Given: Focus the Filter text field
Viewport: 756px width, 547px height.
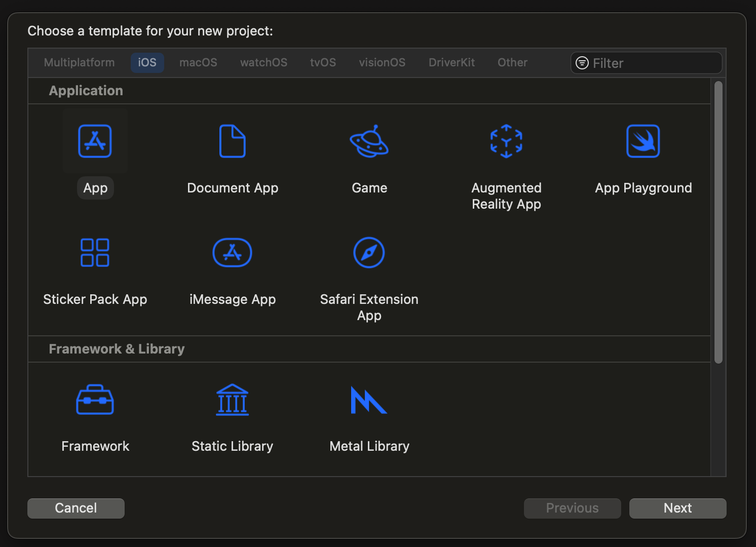Looking at the screenshot, I should tap(647, 63).
